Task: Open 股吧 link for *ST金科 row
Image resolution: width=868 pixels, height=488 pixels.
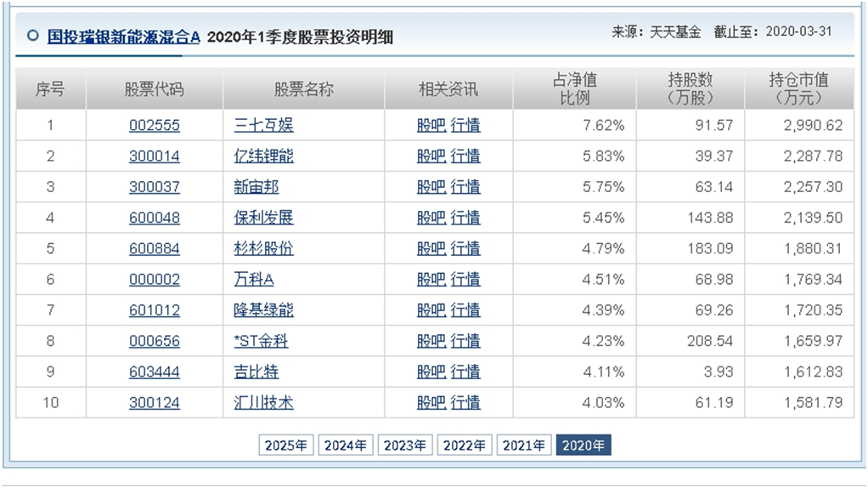Action: [431, 341]
